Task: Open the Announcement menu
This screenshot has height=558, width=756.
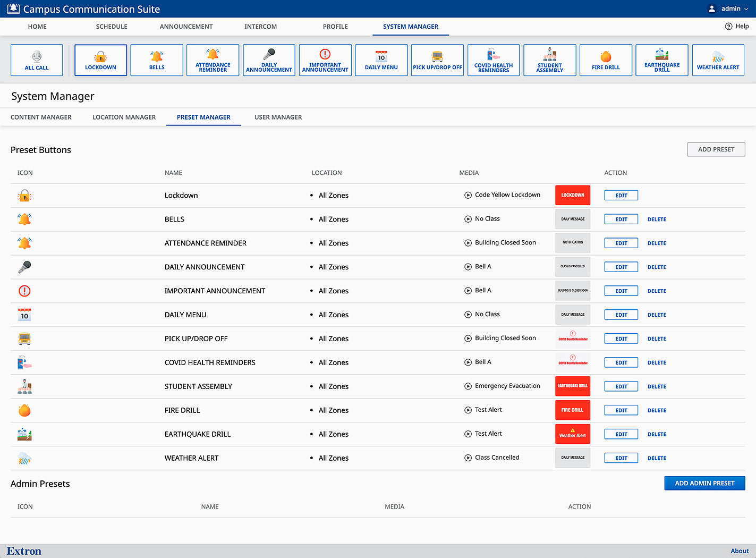Action: click(x=186, y=27)
